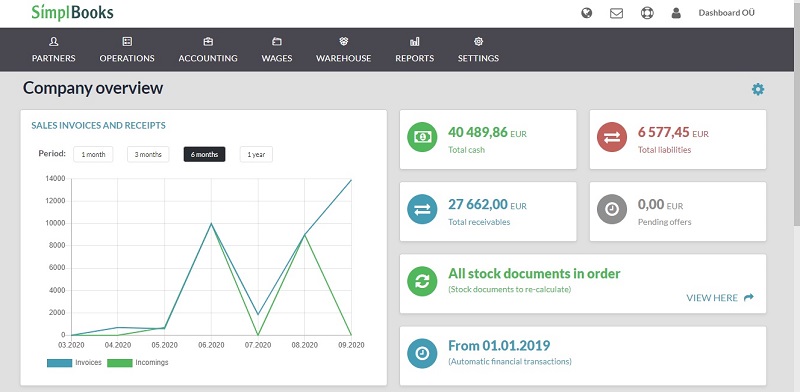Viewport: 800px width, 392px height.
Task: Toggle the Invoices legend color swatch
Action: [x=59, y=363]
